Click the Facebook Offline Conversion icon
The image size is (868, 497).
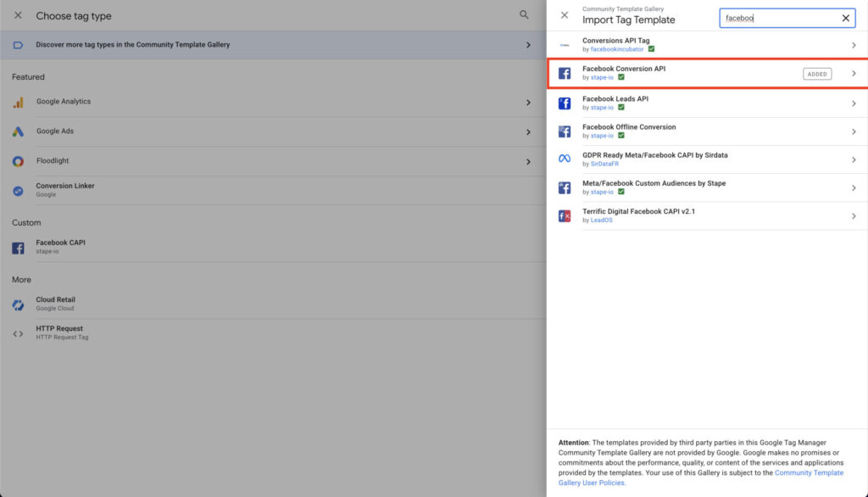565,131
